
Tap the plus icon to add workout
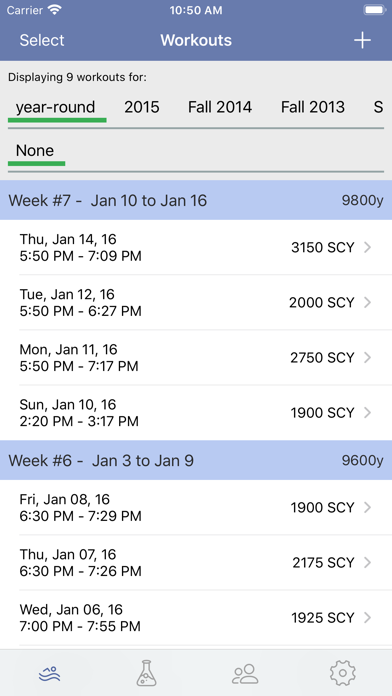point(362,40)
